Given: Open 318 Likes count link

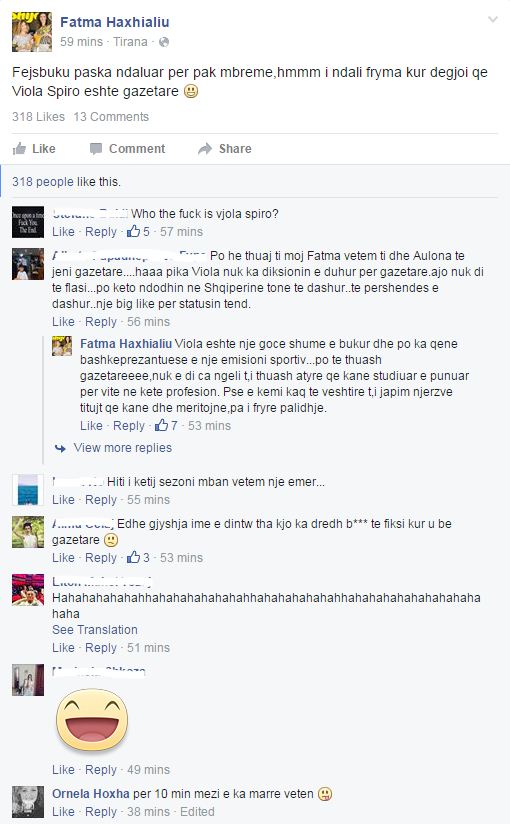Looking at the screenshot, I should (x=38, y=117).
